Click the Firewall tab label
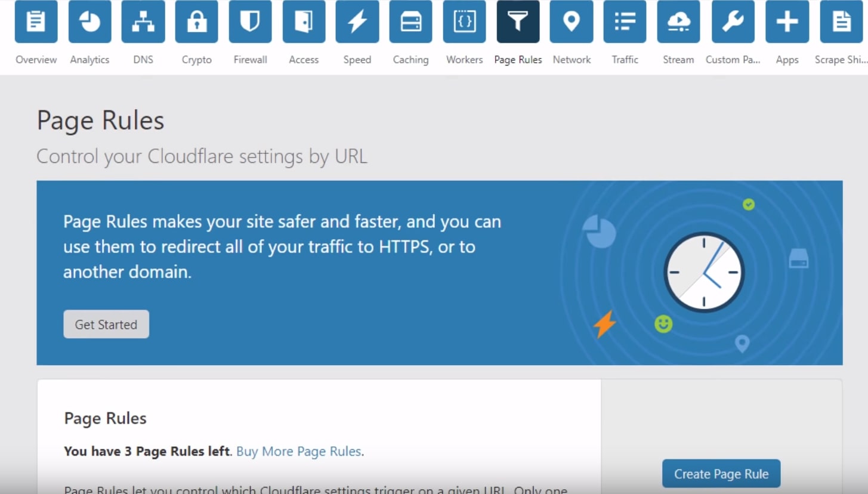 point(250,60)
